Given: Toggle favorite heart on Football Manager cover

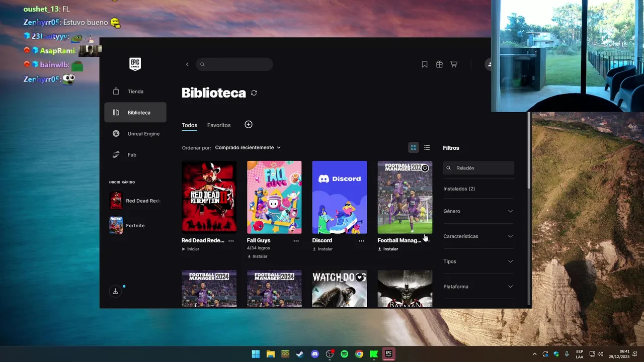Looking at the screenshot, I should click(425, 168).
